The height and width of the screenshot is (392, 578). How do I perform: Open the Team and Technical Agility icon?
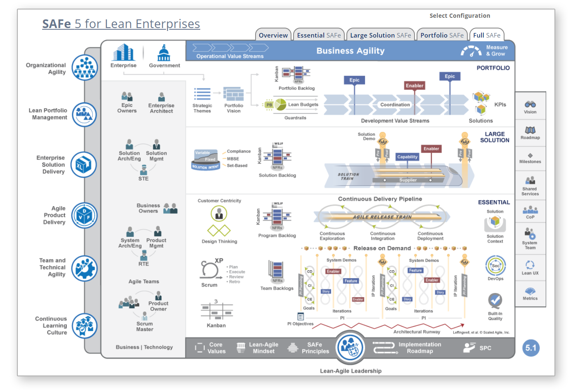point(85,268)
